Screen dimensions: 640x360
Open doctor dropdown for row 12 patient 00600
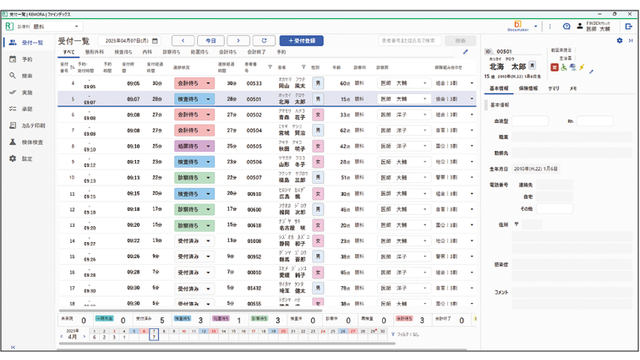click(x=404, y=209)
